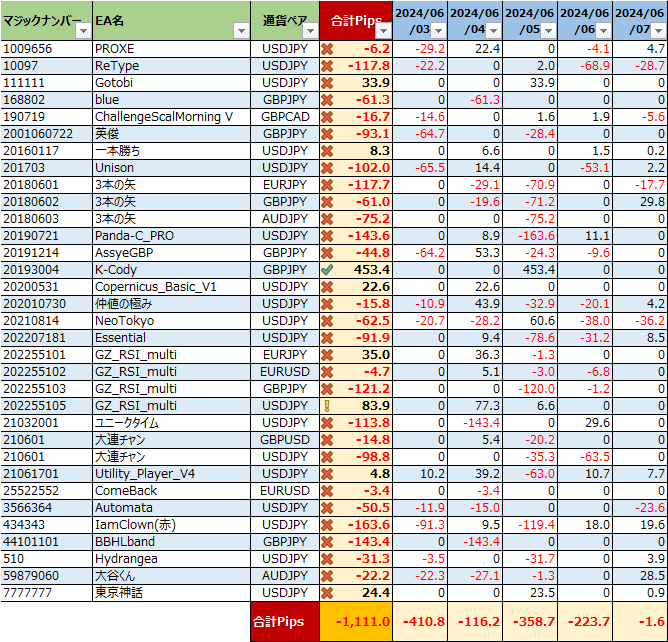Image resolution: width=668 pixels, height=642 pixels.
Task: Click the red X icon in 東京神話 row
Action: click(x=327, y=593)
